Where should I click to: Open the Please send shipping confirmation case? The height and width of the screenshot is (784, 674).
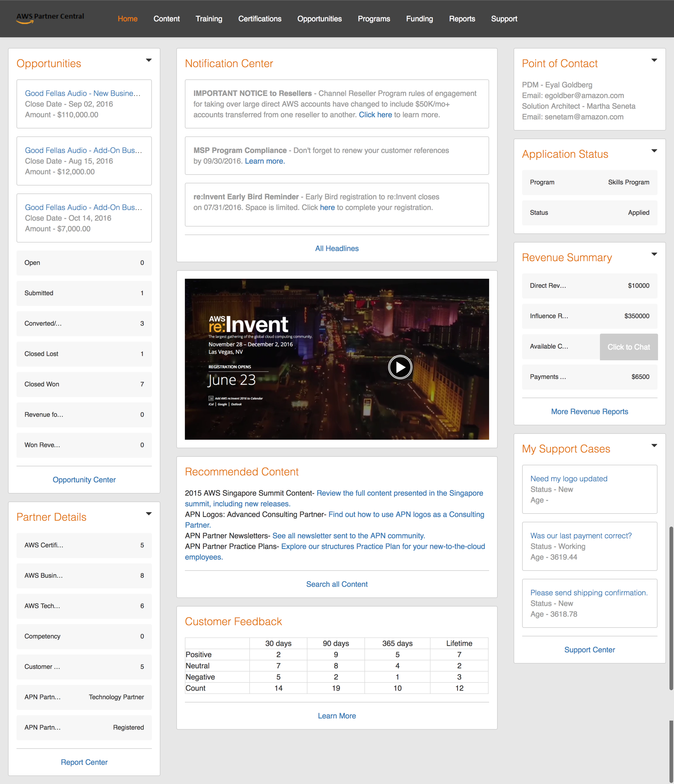click(589, 593)
